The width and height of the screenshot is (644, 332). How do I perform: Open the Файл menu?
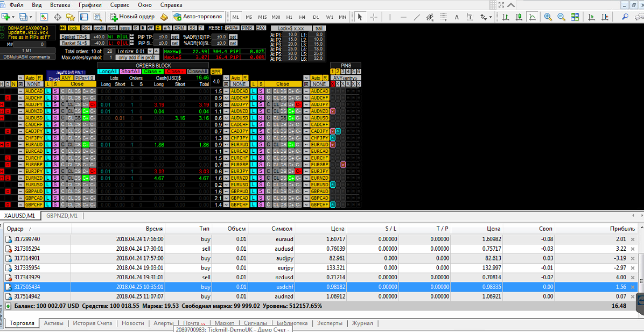tap(17, 5)
